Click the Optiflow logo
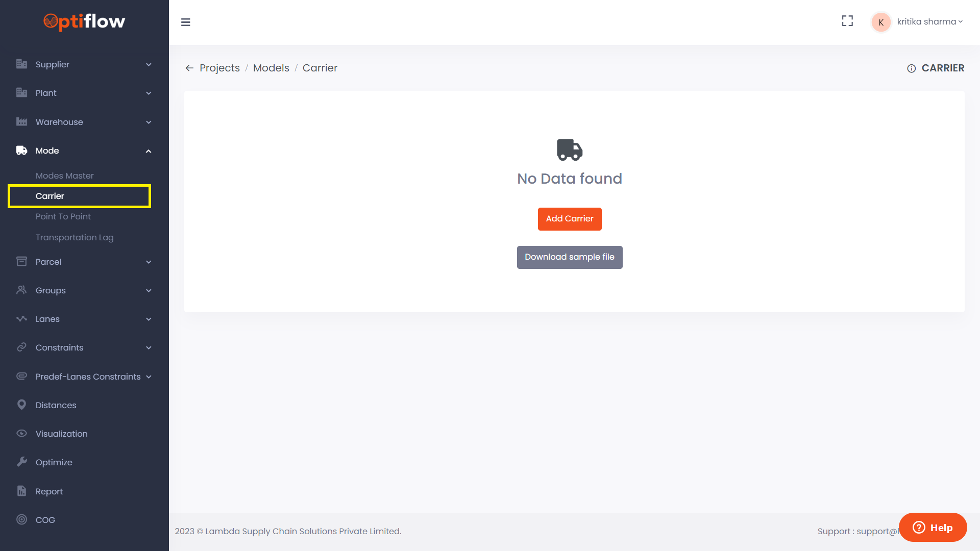This screenshot has height=551, width=980. coord(84,21)
